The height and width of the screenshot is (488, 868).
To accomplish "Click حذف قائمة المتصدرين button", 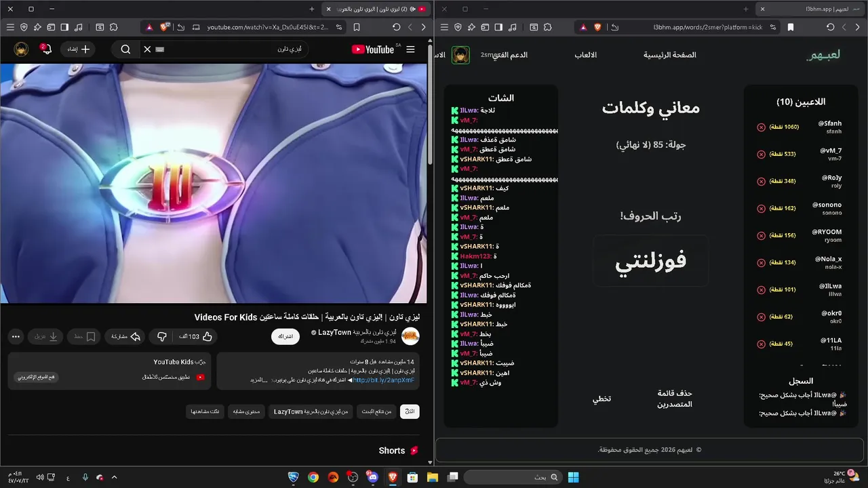I will [x=675, y=399].
